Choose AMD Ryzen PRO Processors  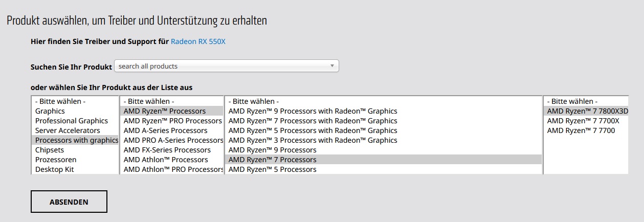(172, 121)
